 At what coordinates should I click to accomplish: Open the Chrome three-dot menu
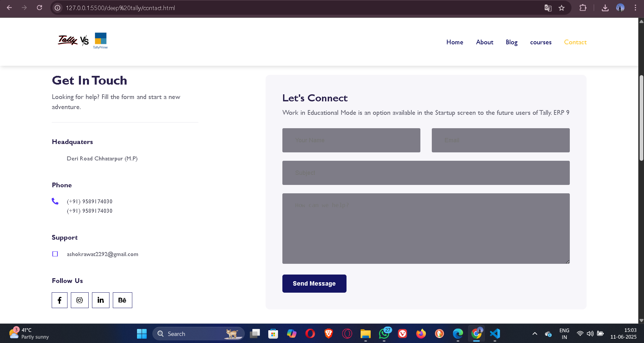pyautogui.click(x=635, y=8)
